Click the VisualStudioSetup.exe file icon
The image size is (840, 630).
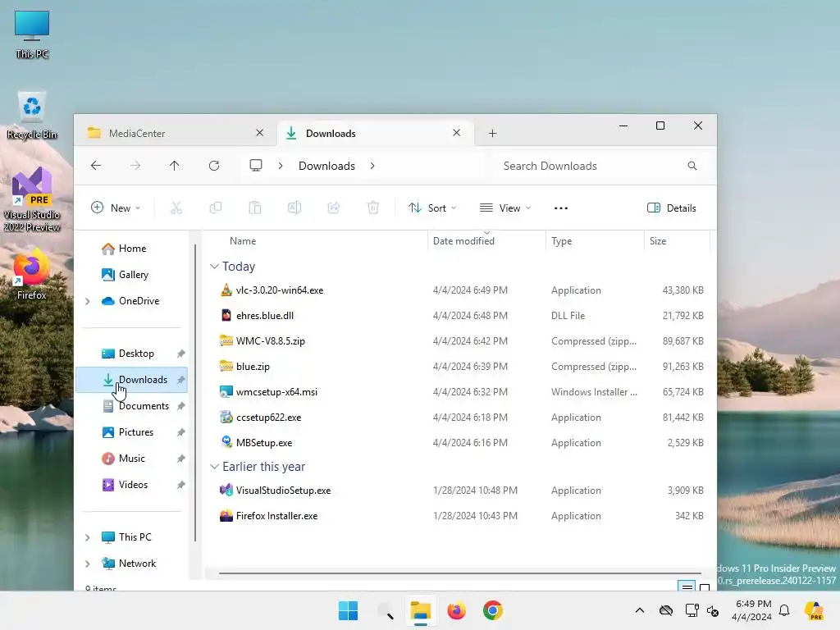pyautogui.click(x=226, y=491)
